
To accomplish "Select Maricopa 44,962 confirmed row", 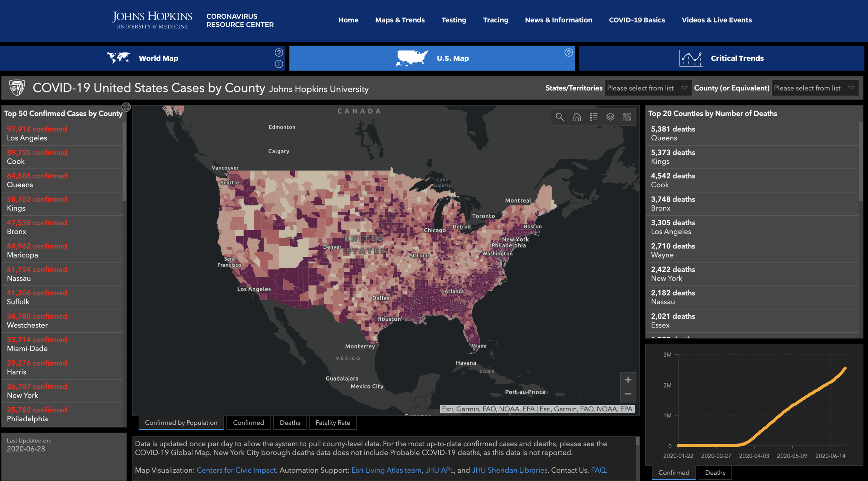I will [x=62, y=251].
